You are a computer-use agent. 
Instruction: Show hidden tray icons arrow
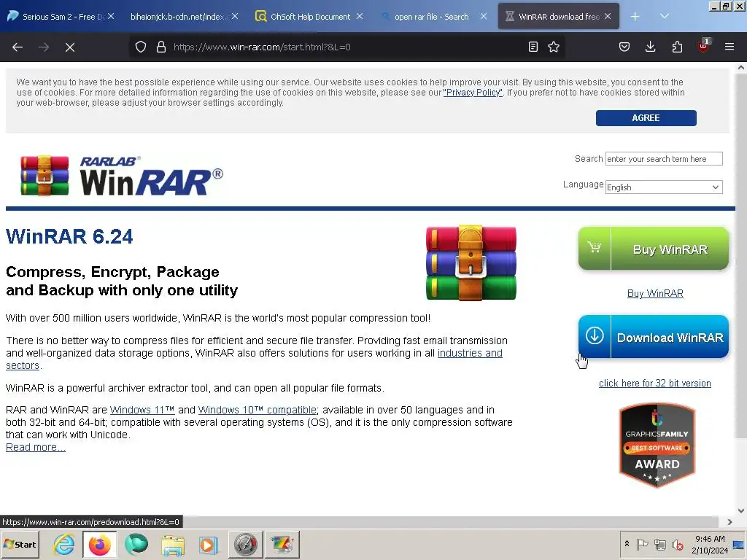pos(627,544)
